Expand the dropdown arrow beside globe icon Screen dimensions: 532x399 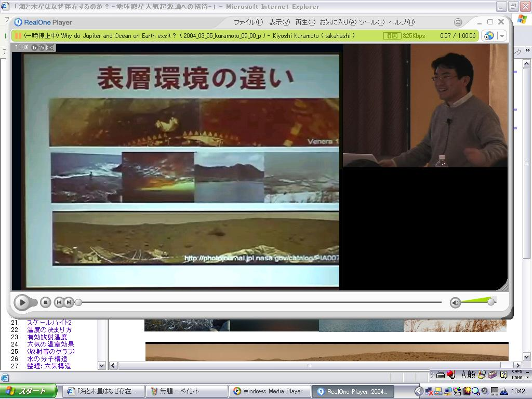[x=501, y=36]
